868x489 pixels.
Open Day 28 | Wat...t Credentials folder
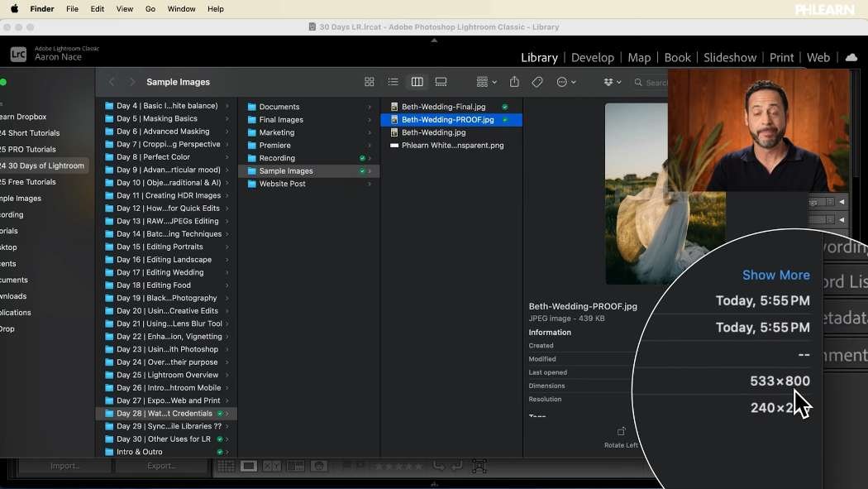point(166,414)
